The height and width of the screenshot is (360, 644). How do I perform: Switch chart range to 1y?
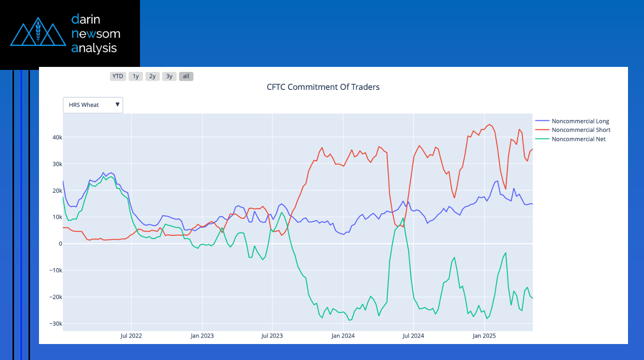(135, 76)
